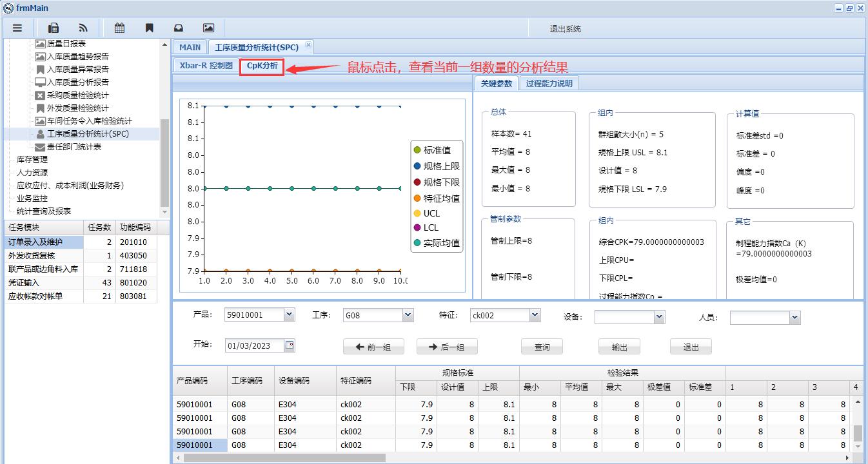
Task: Click the 前一组 button
Action: click(x=373, y=347)
